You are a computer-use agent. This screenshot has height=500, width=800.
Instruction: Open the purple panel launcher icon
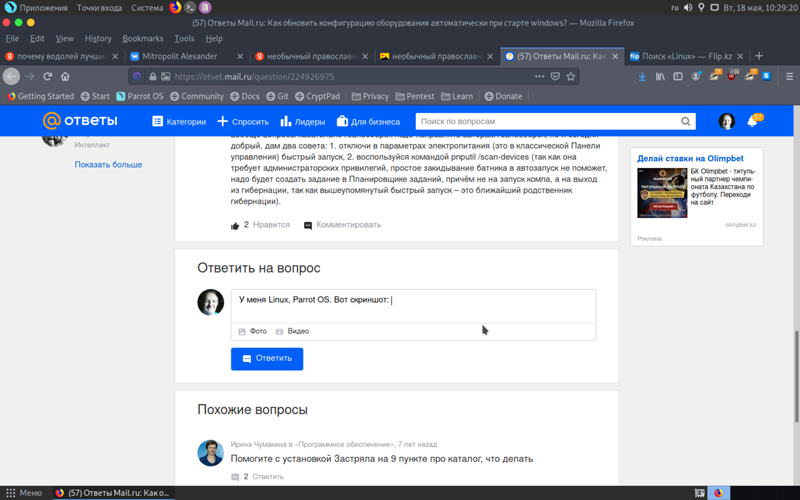pos(205,7)
